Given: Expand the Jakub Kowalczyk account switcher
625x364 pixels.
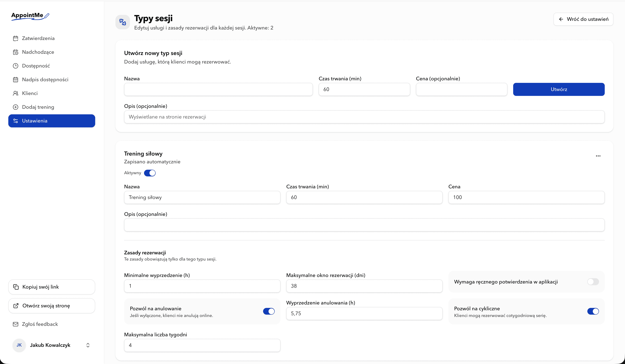Looking at the screenshot, I should click(x=88, y=345).
